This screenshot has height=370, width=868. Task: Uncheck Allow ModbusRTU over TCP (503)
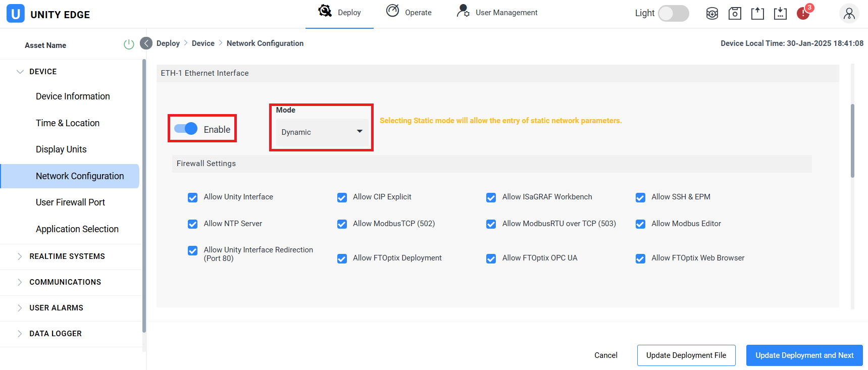(491, 224)
